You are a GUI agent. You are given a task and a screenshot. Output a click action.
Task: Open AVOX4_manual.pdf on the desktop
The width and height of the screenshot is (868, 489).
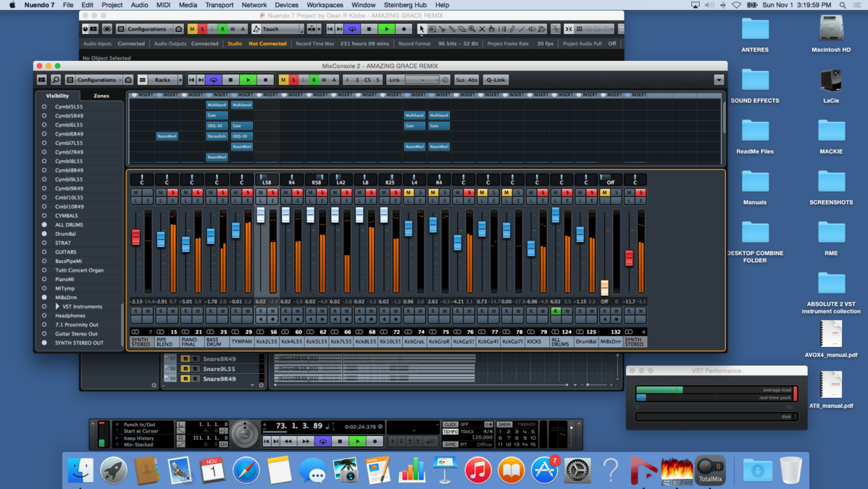point(831,339)
